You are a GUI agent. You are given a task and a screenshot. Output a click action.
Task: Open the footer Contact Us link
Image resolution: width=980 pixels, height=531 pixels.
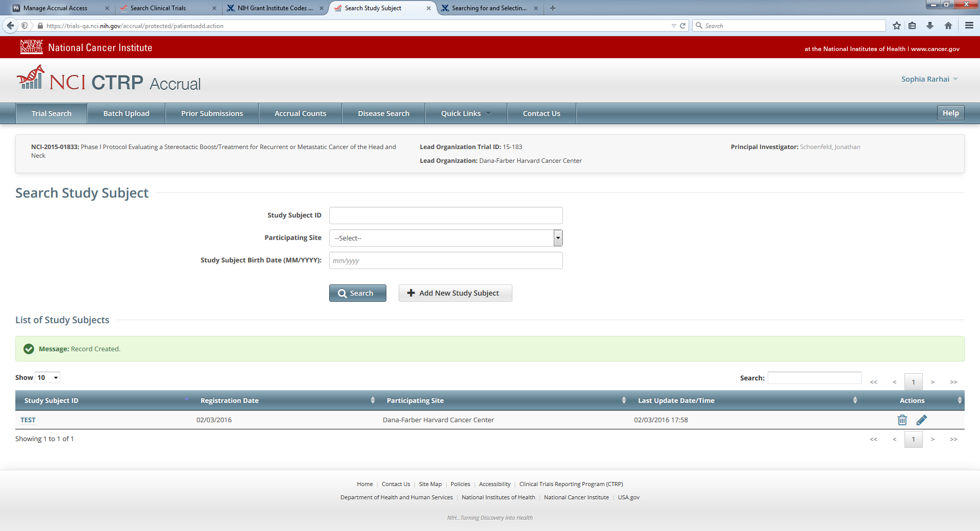point(396,484)
